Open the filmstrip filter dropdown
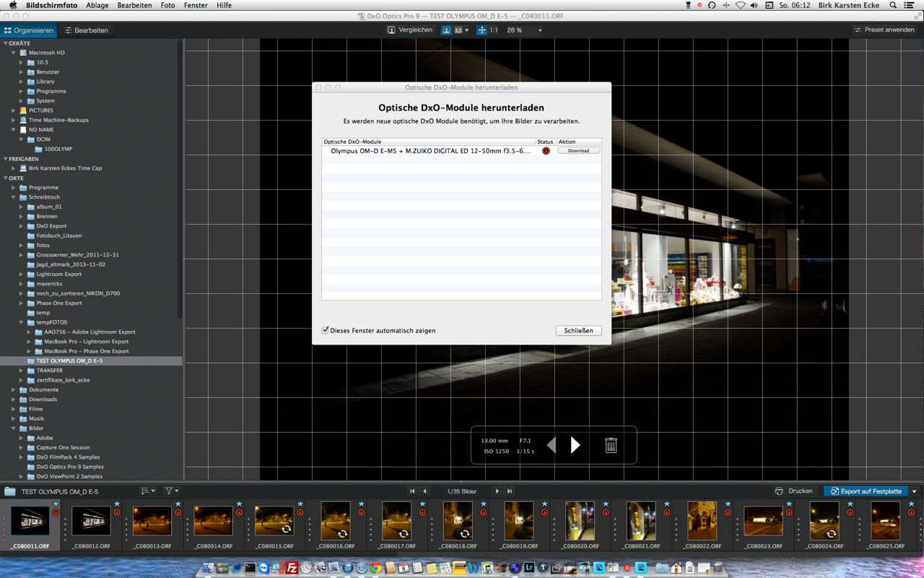 coord(172,491)
